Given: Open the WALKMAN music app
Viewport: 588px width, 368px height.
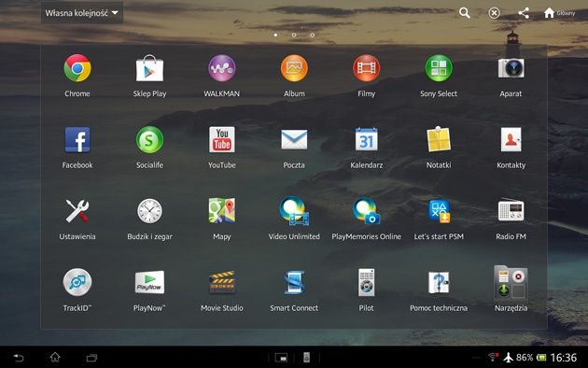Looking at the screenshot, I should pos(221,68).
